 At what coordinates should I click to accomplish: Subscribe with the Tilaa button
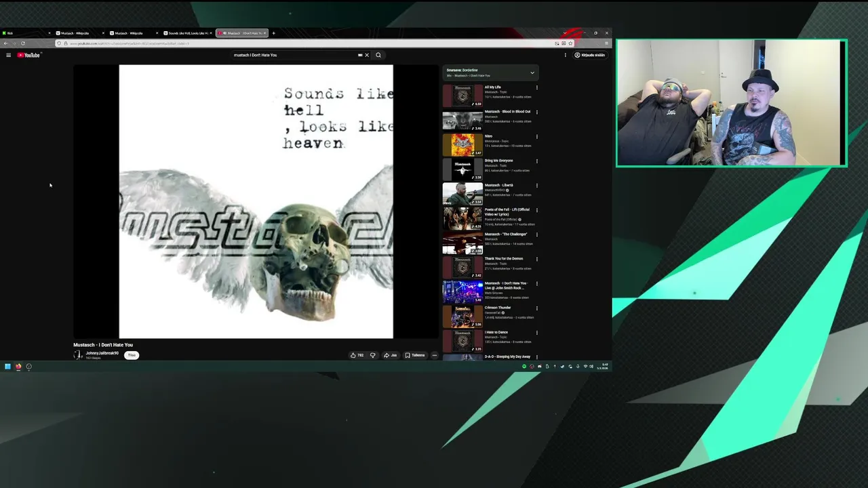132,355
